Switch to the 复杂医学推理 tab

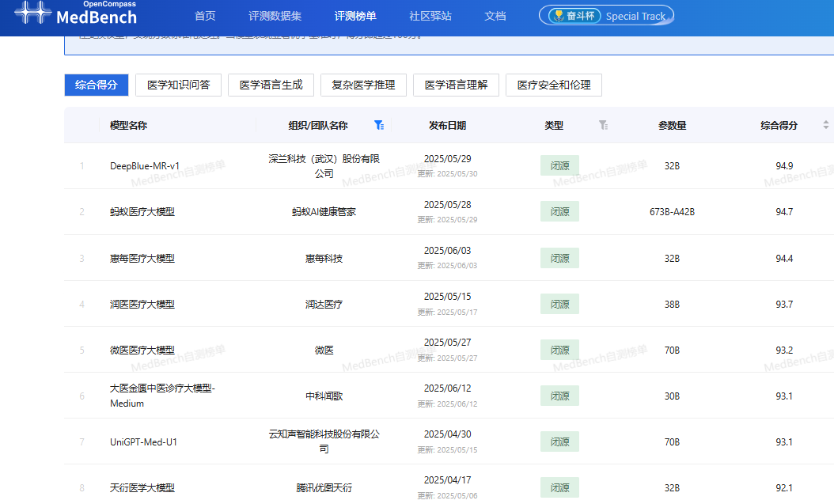(x=363, y=85)
